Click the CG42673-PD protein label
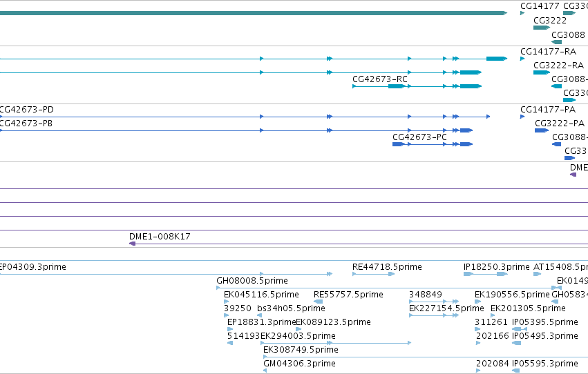Image resolution: width=588 pixels, height=374 pixels. (27, 110)
